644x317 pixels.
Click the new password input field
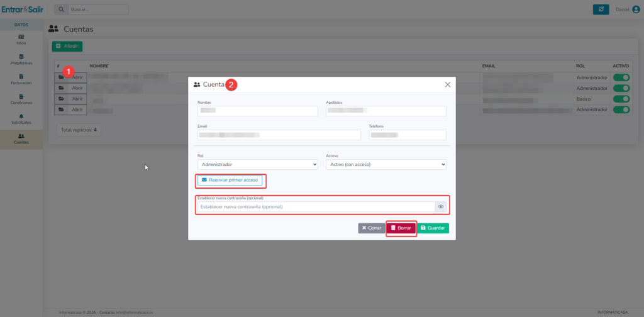[316, 207]
